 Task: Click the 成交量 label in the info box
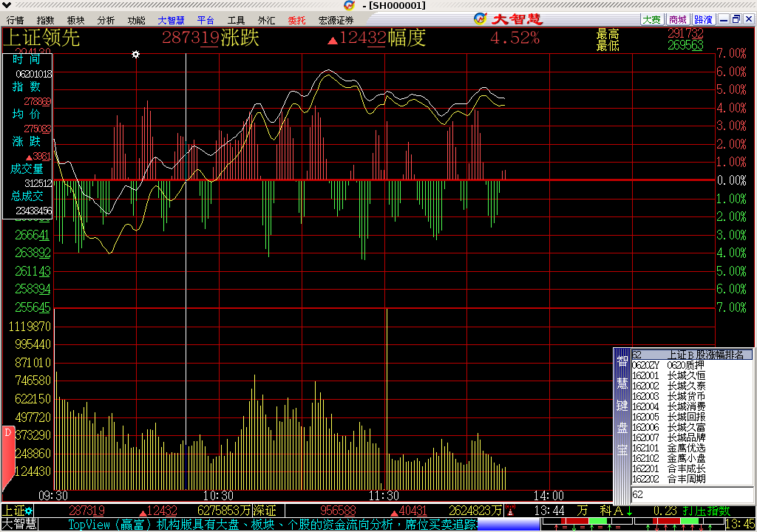click(x=27, y=169)
